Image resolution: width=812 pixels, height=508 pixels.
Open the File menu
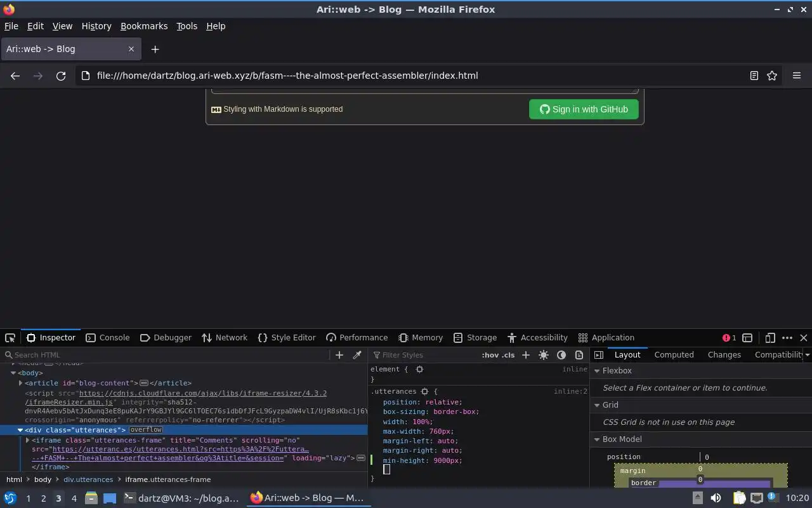[x=11, y=26]
